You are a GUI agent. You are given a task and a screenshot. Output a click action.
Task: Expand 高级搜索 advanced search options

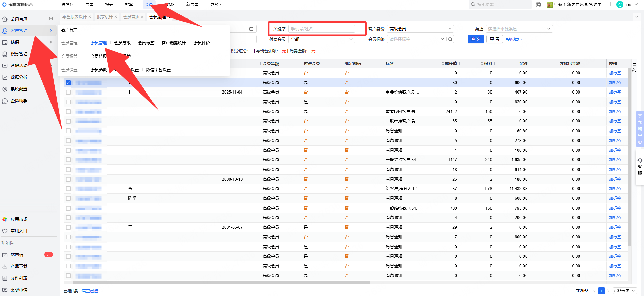click(514, 39)
